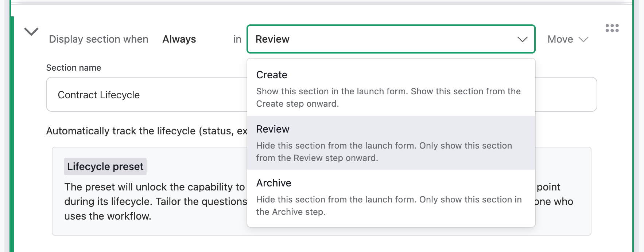
Task: Collapse the section with the chevron
Action: pyautogui.click(x=31, y=32)
